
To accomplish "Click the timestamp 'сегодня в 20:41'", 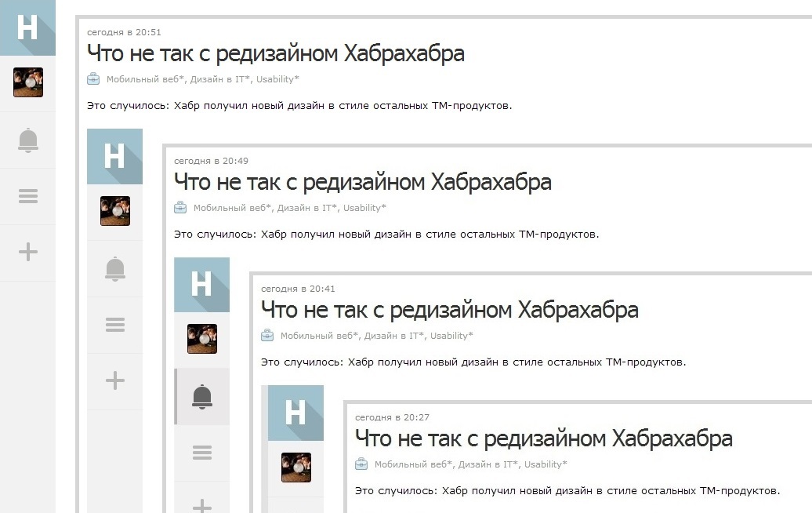I will [x=298, y=289].
